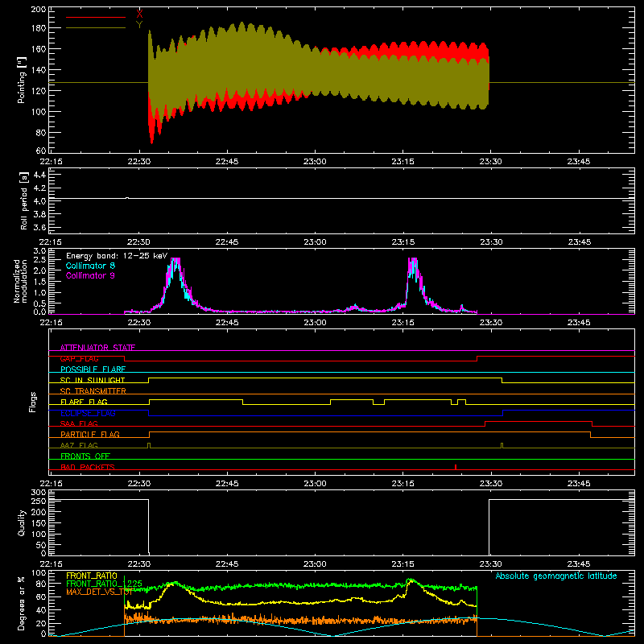Click the POSSIBLE_FLARE flag label

[x=93, y=369]
